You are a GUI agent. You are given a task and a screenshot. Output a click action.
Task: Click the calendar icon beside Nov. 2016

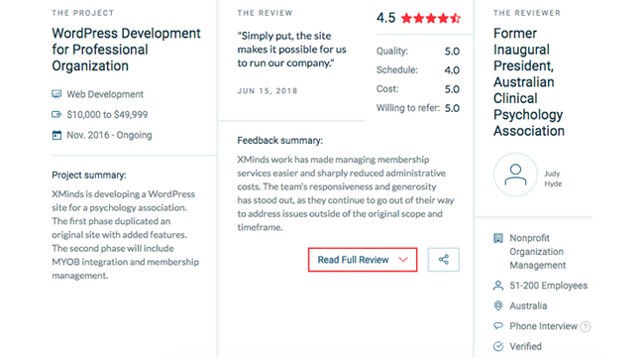(56, 135)
